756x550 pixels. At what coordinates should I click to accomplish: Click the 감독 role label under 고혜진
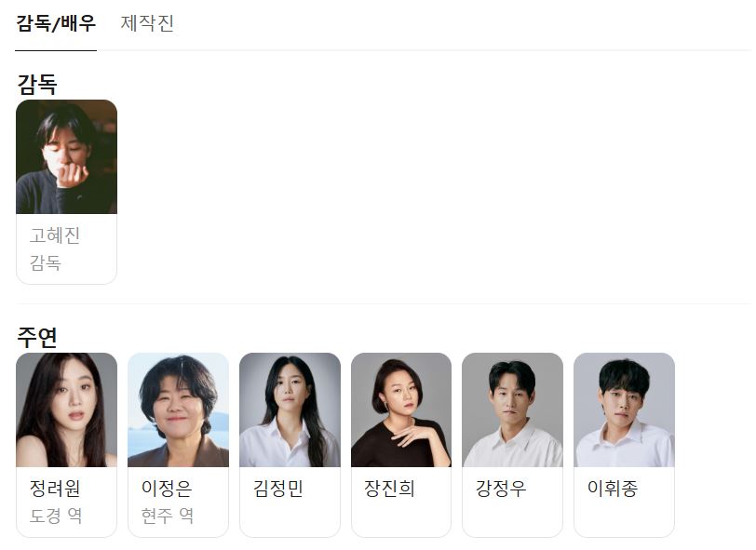tap(46, 262)
